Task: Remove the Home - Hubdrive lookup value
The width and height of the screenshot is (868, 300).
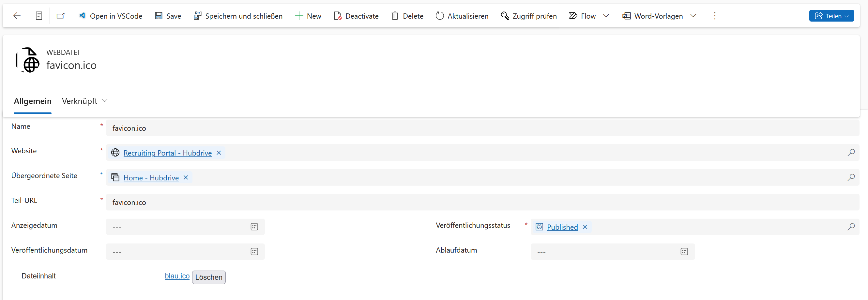Action: tap(186, 177)
